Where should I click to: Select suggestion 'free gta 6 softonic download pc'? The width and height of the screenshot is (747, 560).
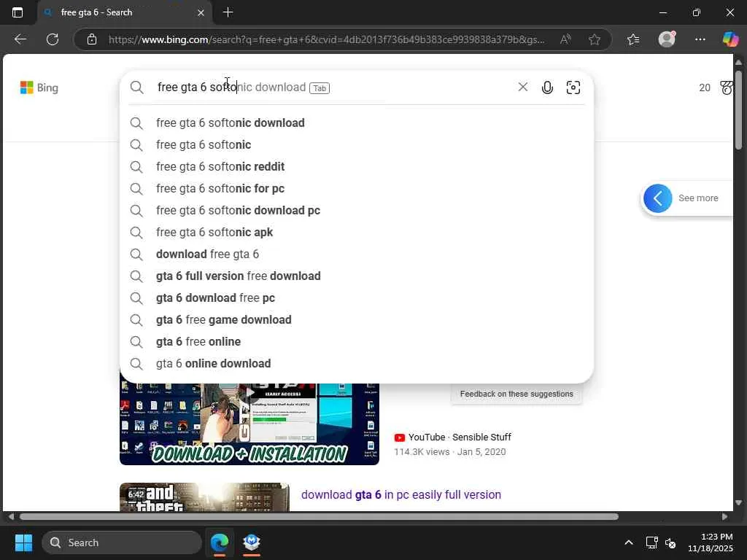(357, 211)
